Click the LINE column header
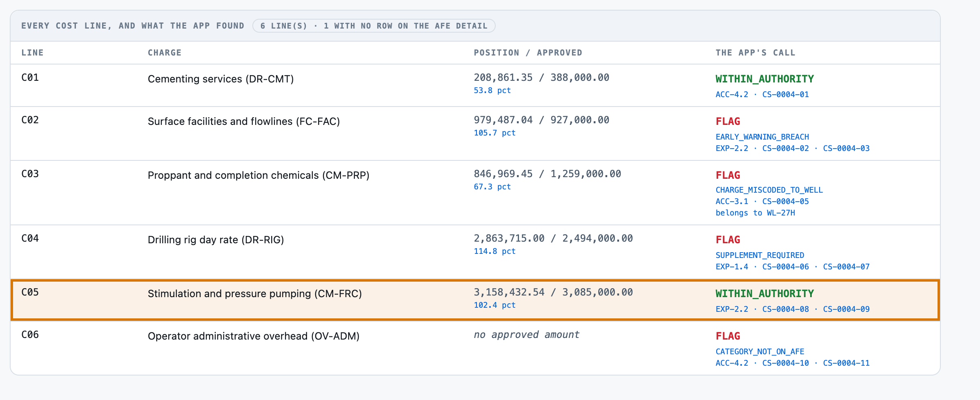The height and width of the screenshot is (400, 980). click(x=32, y=53)
